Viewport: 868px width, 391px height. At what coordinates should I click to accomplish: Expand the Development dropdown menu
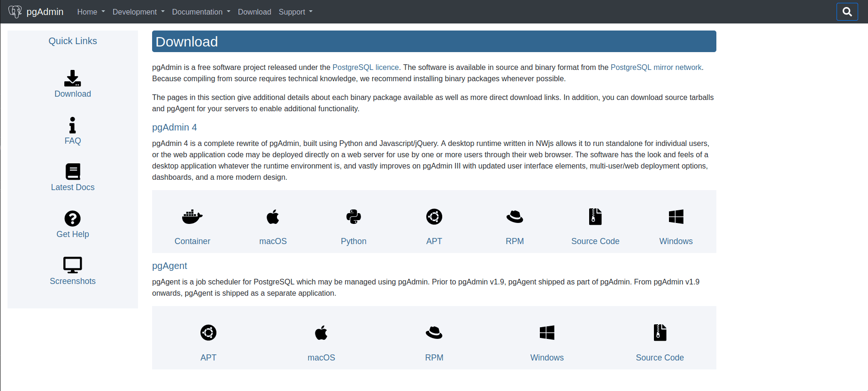(x=138, y=12)
